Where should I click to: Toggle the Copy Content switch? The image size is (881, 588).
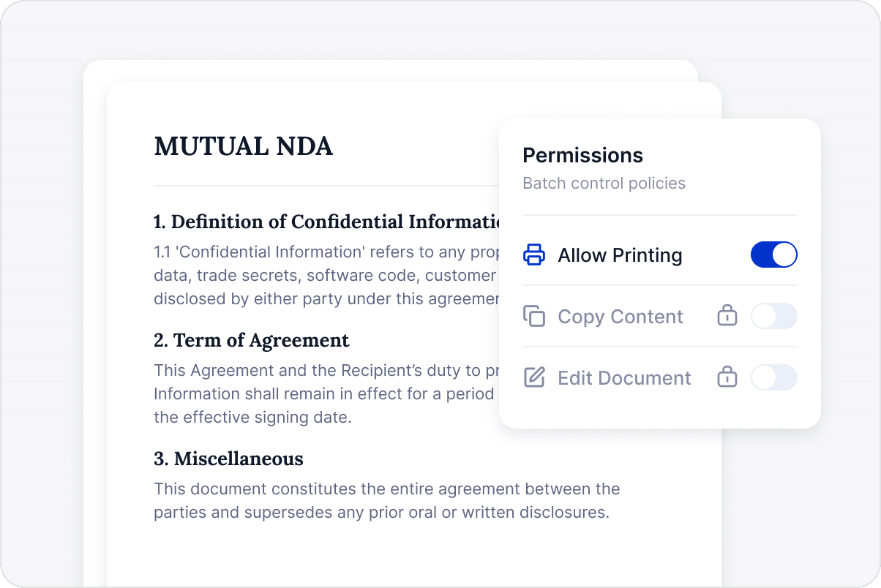[x=773, y=316]
